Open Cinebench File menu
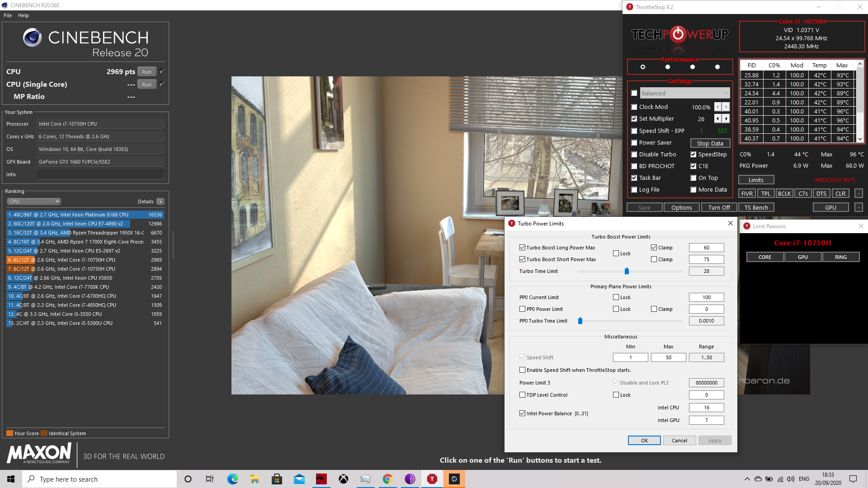This screenshot has width=868, height=488. point(8,15)
